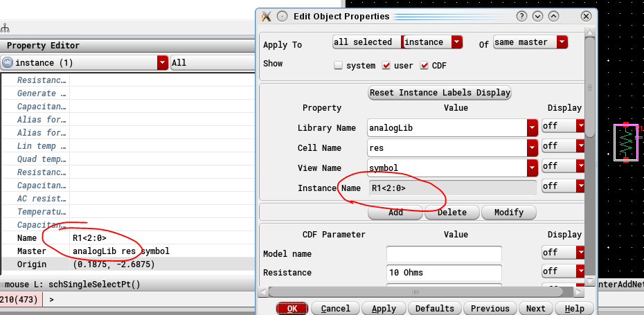This screenshot has width=644, height=315.
Task: Click the Resistance value field
Action: click(x=443, y=272)
